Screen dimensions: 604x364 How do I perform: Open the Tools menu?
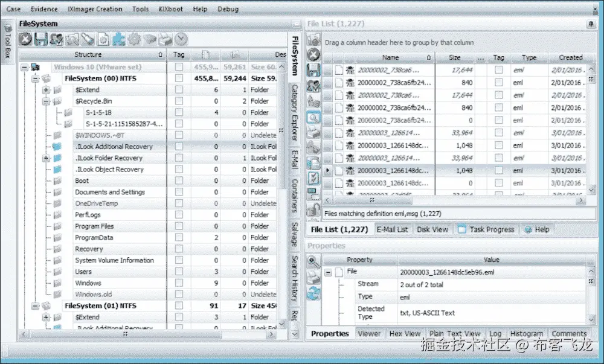[140, 9]
